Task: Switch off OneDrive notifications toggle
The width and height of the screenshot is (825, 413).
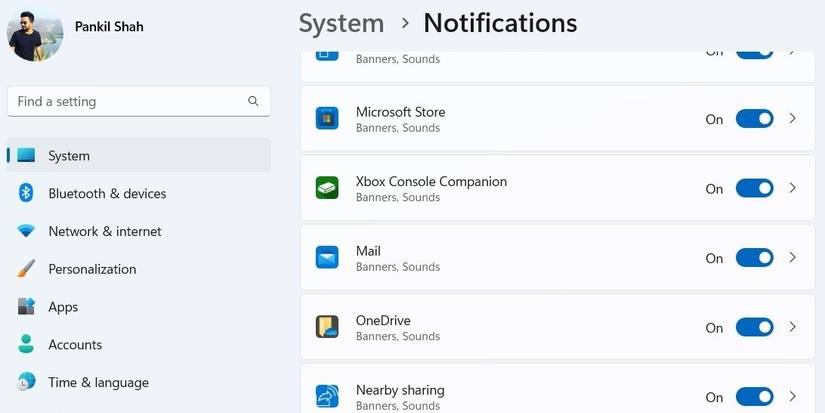Action: [x=754, y=327]
